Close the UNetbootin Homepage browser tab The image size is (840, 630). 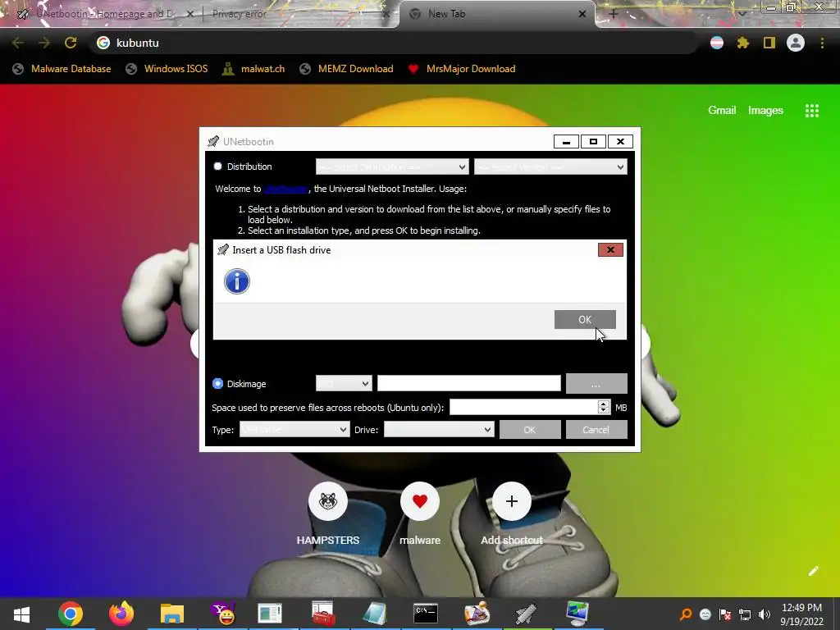189,14
